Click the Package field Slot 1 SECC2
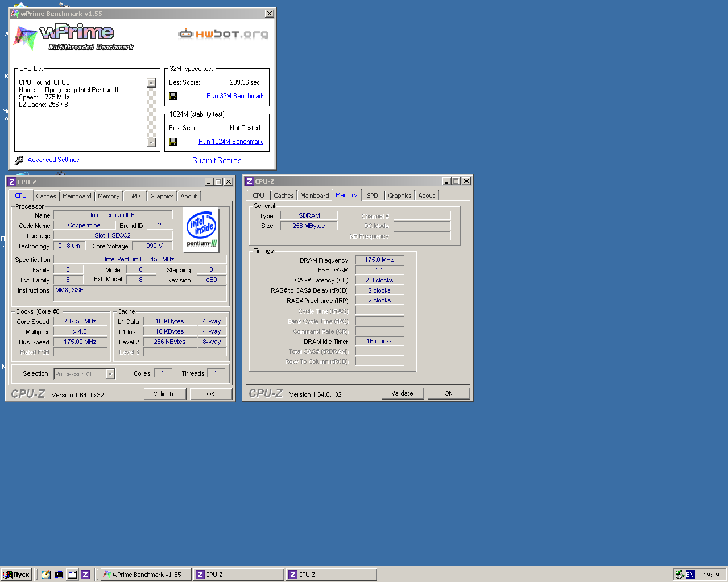The width and height of the screenshot is (728, 582). click(x=113, y=235)
